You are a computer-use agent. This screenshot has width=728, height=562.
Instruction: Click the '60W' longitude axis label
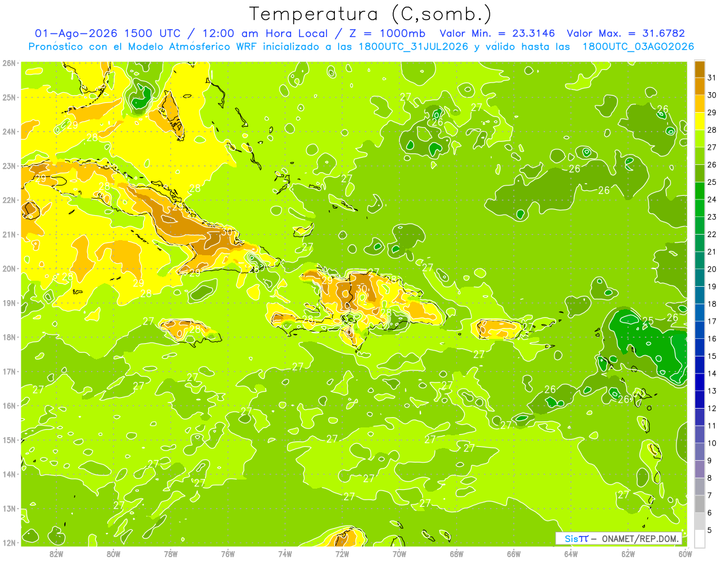(685, 554)
